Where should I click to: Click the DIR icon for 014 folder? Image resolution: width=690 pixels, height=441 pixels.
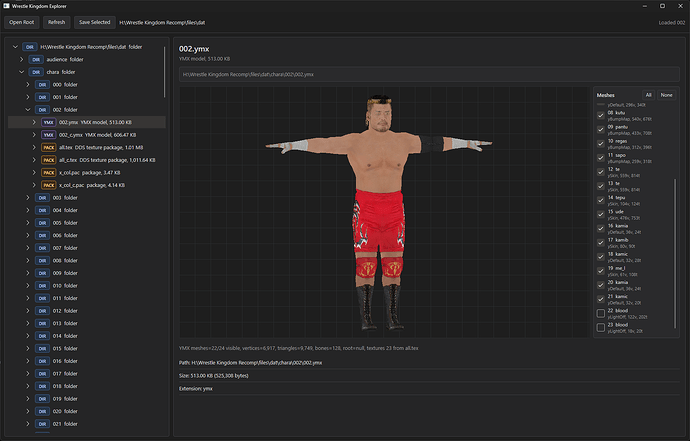click(x=42, y=336)
